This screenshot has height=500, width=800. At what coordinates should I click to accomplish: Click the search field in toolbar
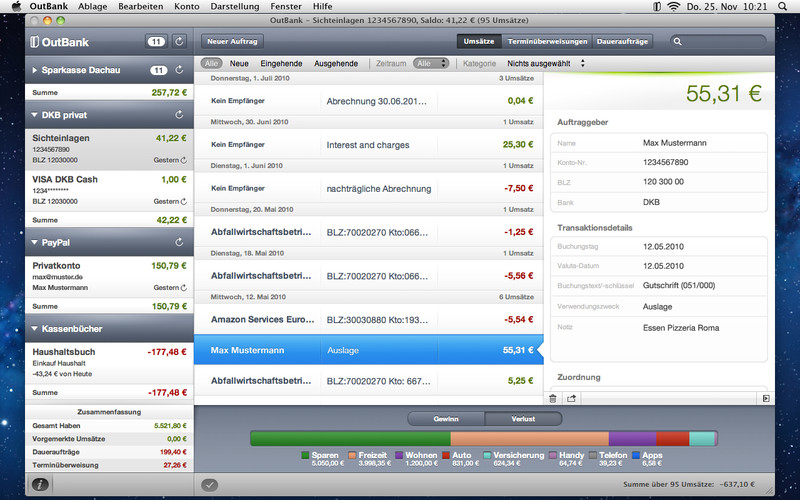pos(722,42)
